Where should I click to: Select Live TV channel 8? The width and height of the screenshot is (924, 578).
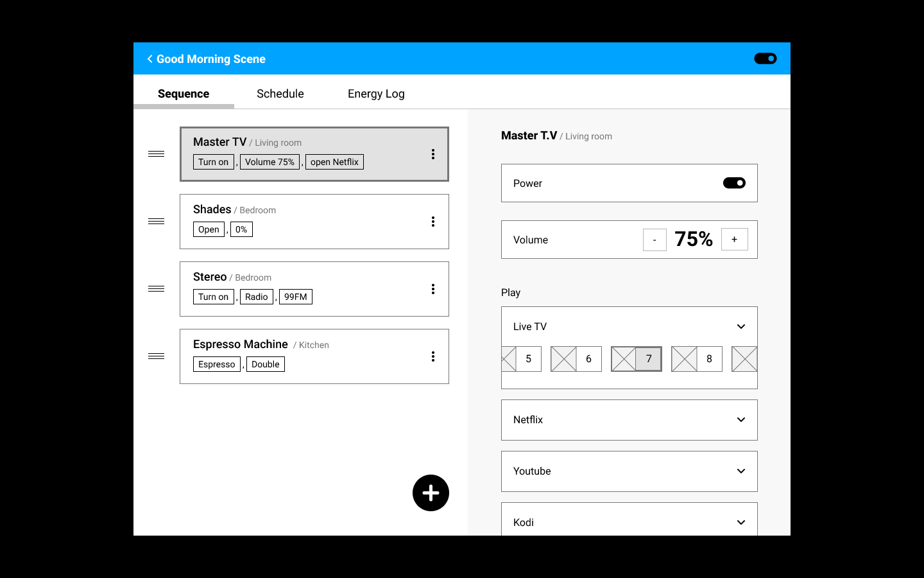(697, 359)
